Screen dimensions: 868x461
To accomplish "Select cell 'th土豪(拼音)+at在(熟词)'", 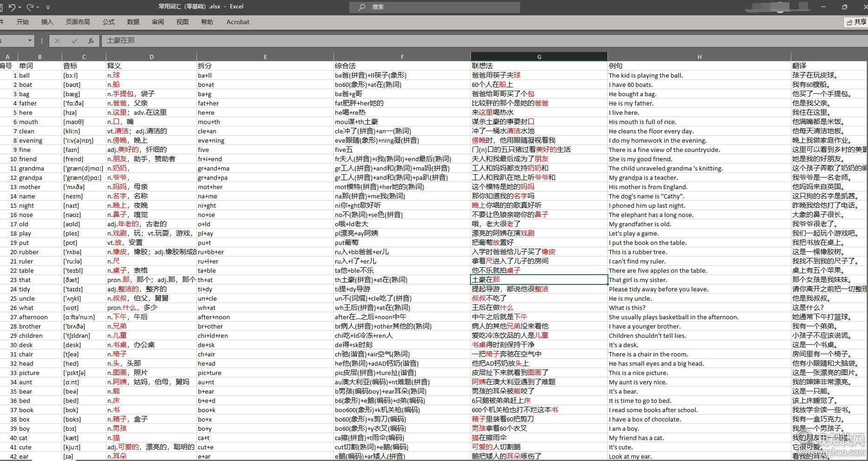I will pos(402,280).
